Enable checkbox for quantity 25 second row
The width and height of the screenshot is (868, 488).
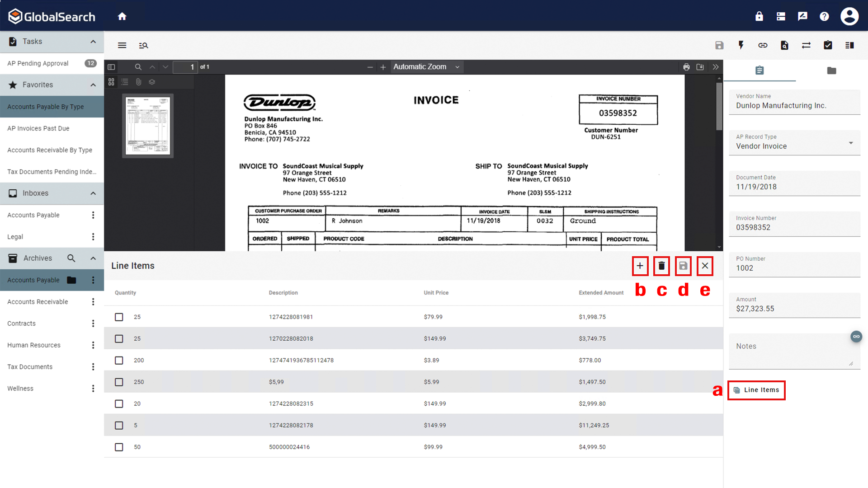tap(119, 338)
